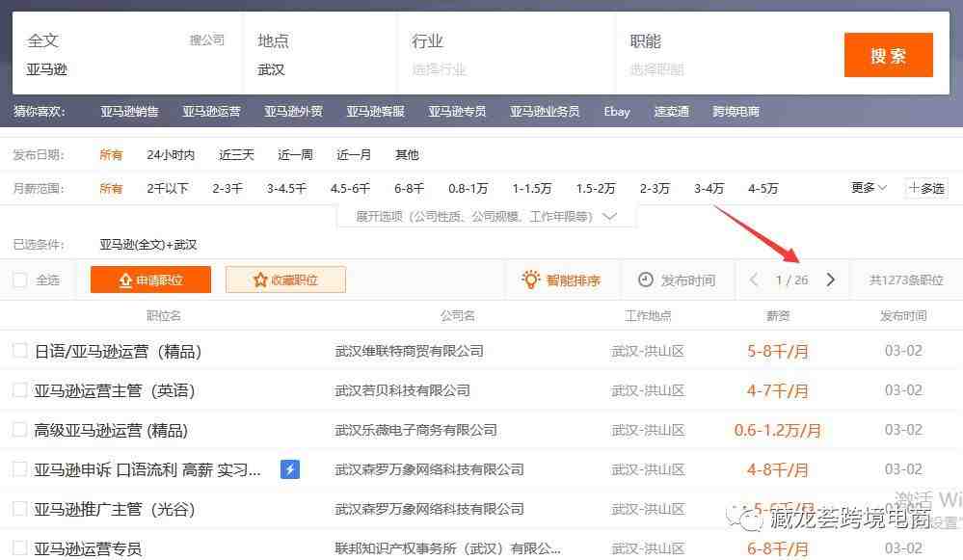Filter salary by 4.5-6千

(350, 189)
